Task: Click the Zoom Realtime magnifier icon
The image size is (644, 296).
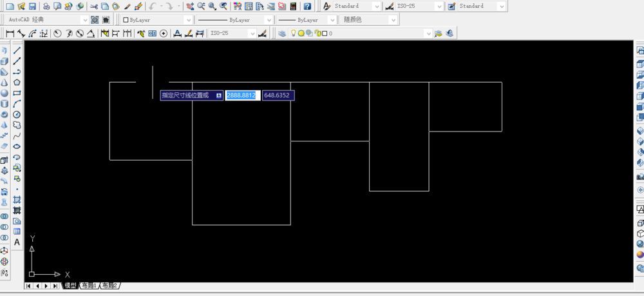Action: [x=201, y=6]
